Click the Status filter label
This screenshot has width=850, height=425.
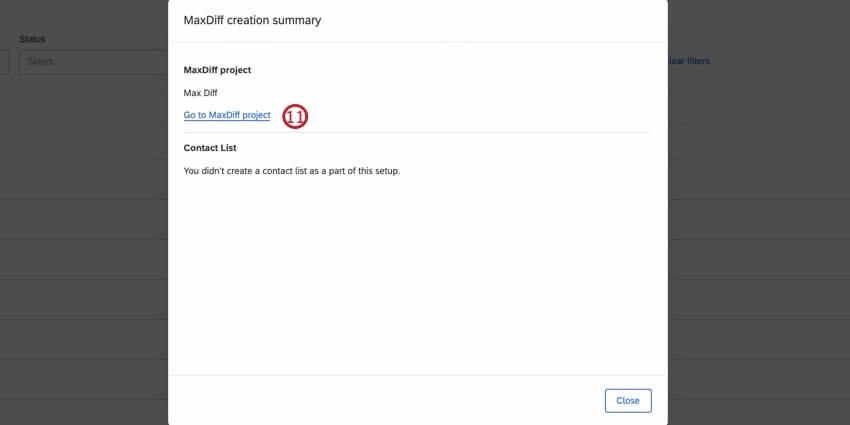(x=32, y=39)
